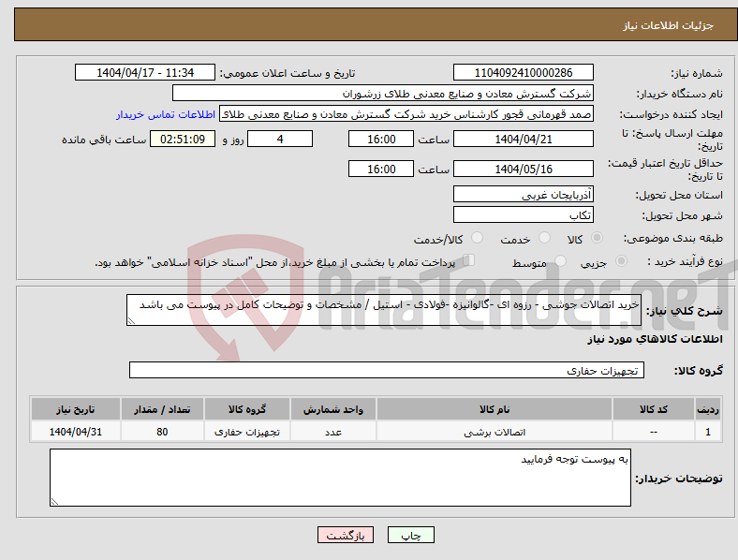
Task: Click the تعداد / مقدار column header
Action: [162, 409]
